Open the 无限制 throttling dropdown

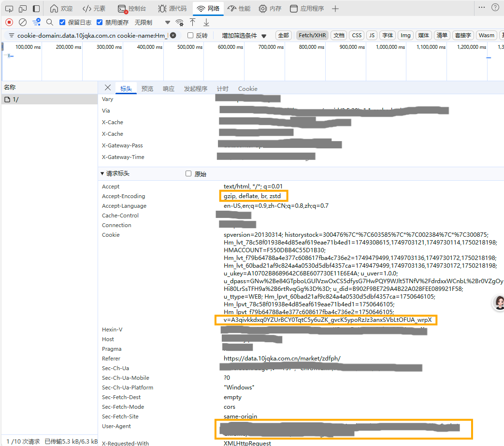point(143,22)
